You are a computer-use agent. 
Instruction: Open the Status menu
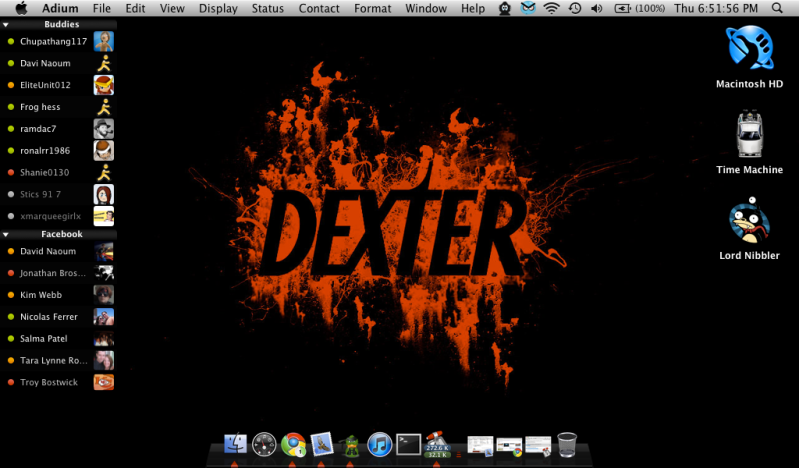268,8
